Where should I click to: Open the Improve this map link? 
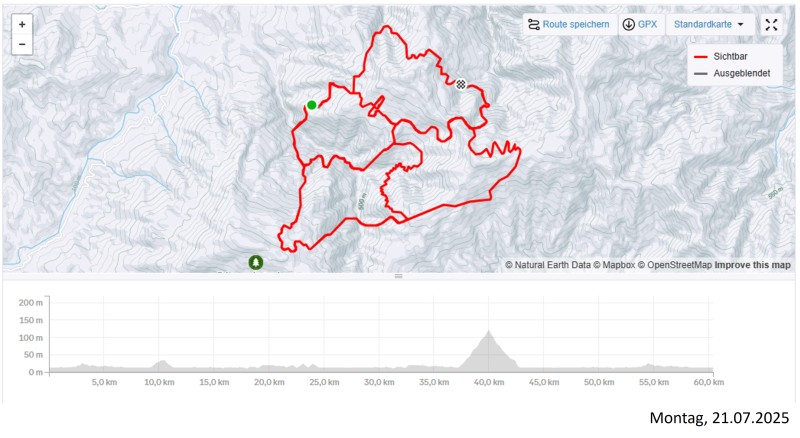752,265
